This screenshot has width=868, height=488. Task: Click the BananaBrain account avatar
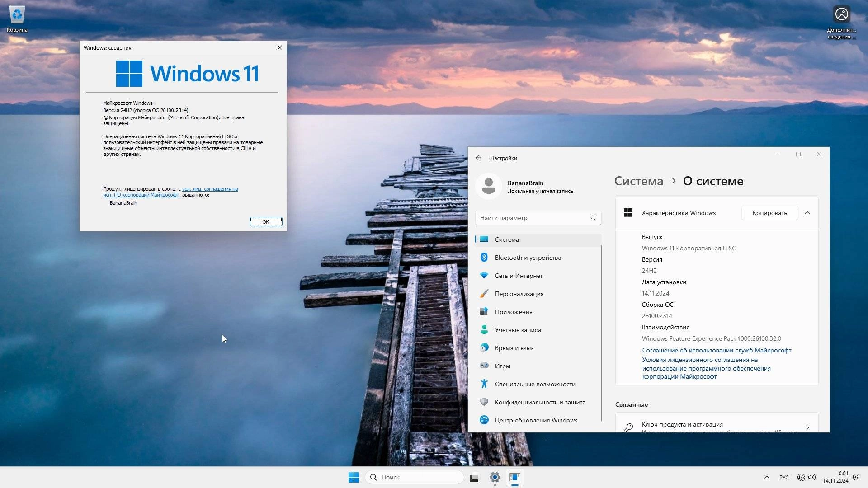[489, 186]
